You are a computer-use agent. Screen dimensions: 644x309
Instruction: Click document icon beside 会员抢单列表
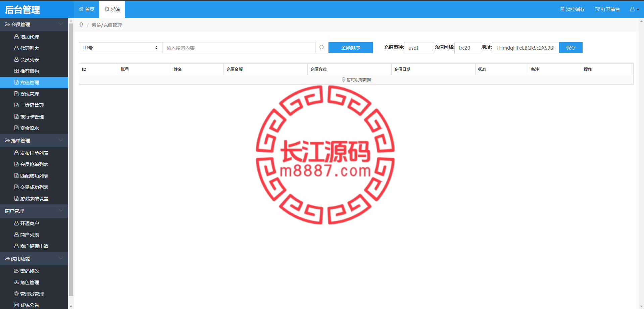click(16, 164)
